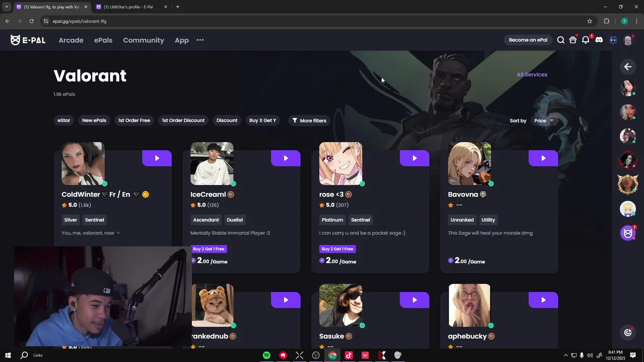644x362 pixels.
Task: Open the user profile avatar in header
Action: point(628,40)
